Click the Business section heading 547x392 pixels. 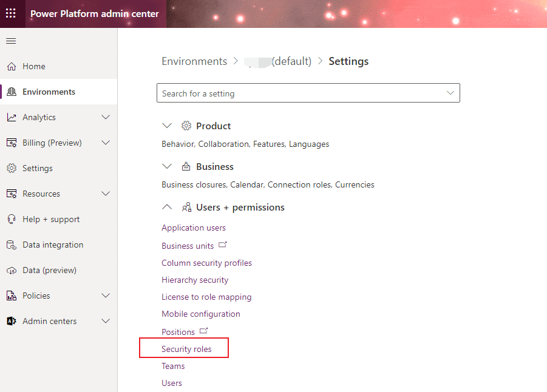click(215, 167)
